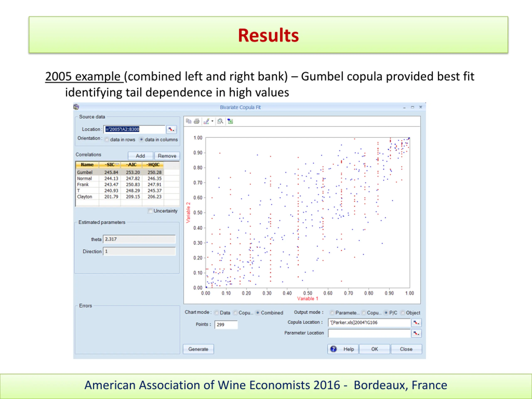The width and height of the screenshot is (532, 399).
Task: Click the print chart icon
Action: pos(197,121)
